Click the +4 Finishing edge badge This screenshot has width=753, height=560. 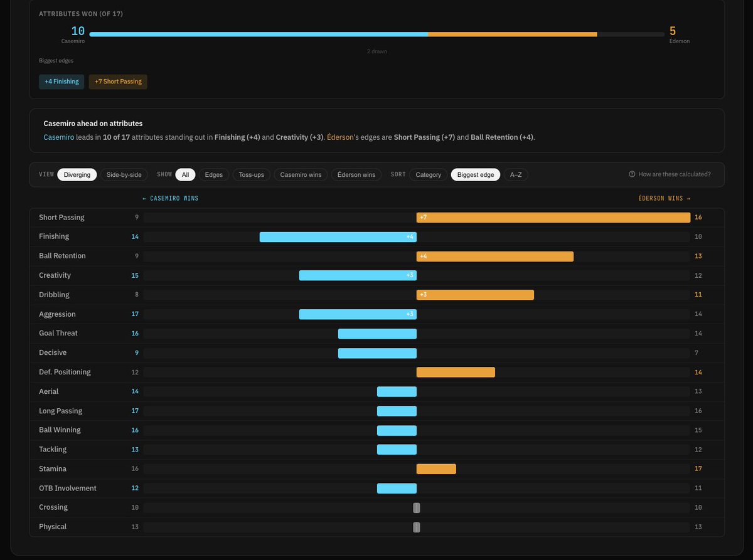(61, 82)
